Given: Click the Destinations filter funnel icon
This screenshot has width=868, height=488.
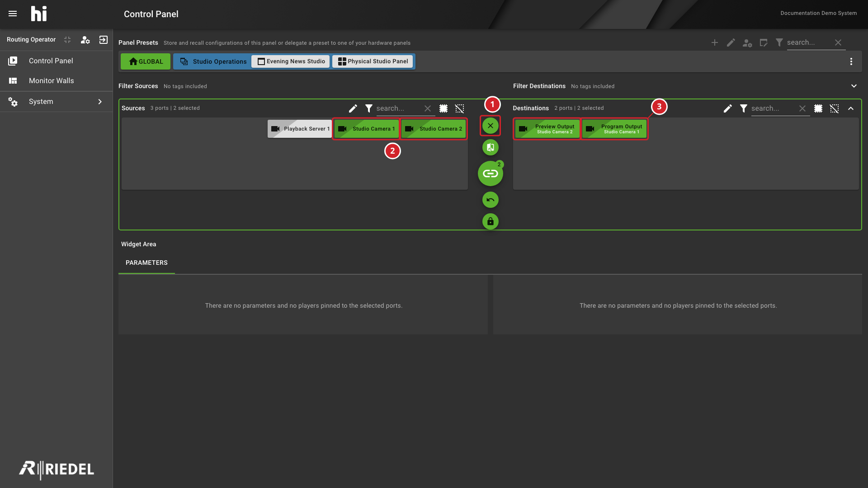Looking at the screenshot, I should (x=744, y=108).
